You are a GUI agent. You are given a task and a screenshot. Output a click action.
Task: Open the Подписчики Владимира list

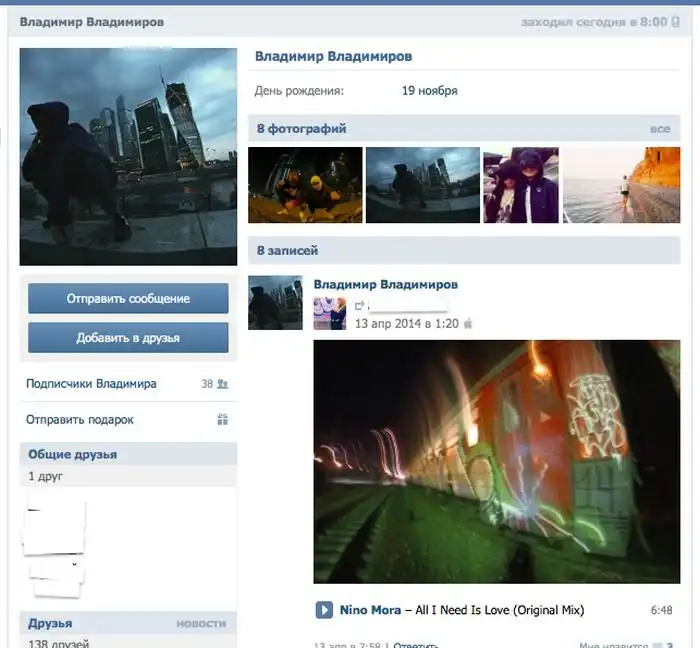tap(91, 383)
